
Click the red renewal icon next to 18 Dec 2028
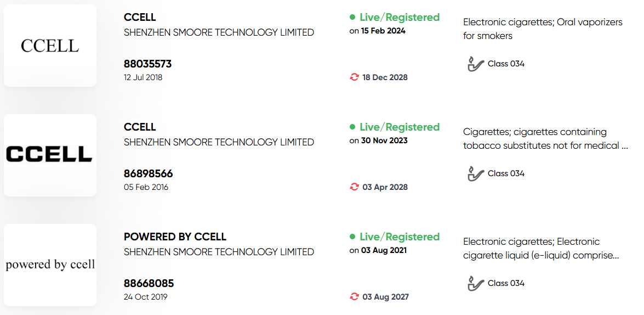(x=354, y=77)
